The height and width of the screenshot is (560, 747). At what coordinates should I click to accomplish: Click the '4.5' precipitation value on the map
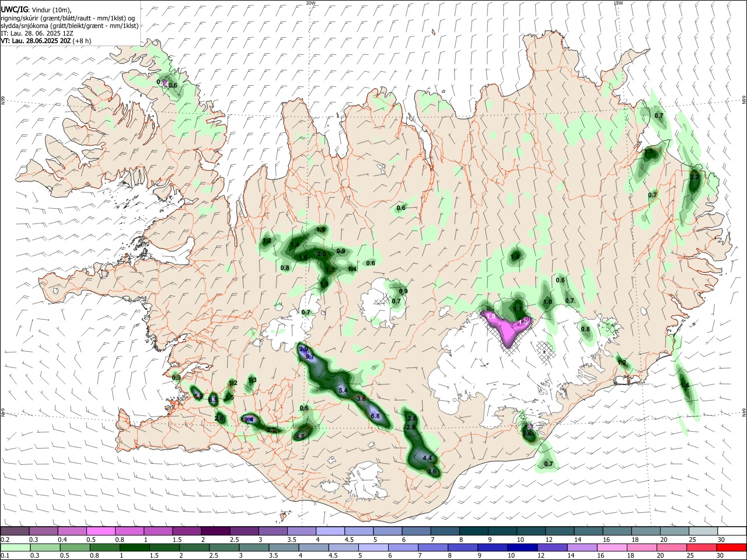(x=301, y=436)
